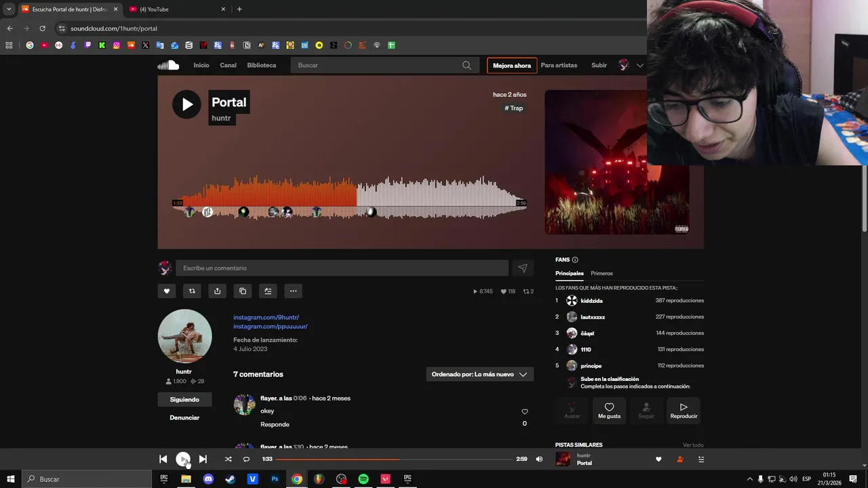
Task: Go to Inicio in the navigation
Action: pyautogui.click(x=201, y=65)
